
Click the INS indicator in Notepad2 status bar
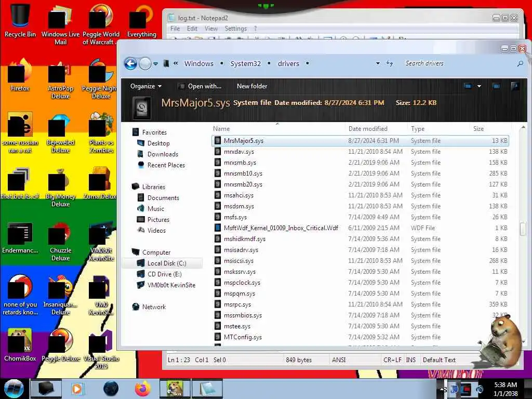(x=410, y=360)
